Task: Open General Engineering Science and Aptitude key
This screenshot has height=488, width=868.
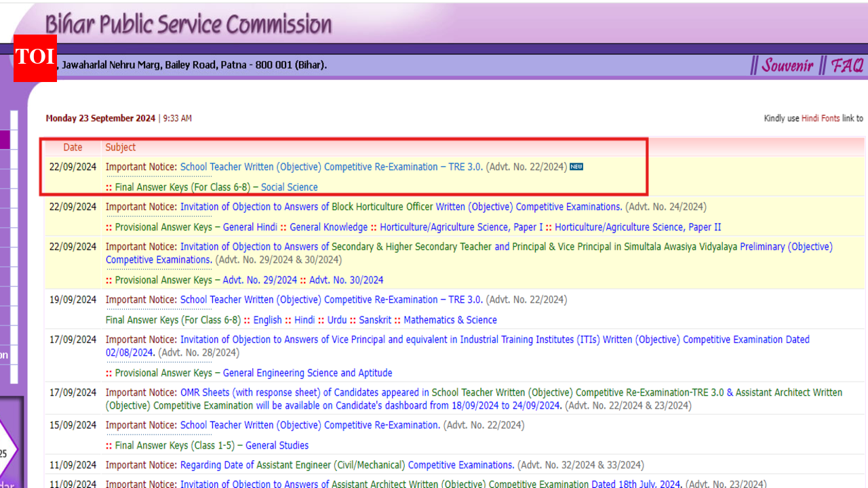Action: coord(307,373)
